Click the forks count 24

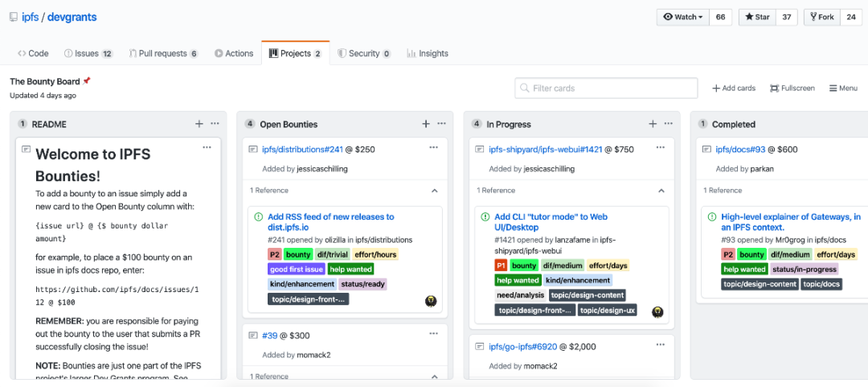(851, 17)
